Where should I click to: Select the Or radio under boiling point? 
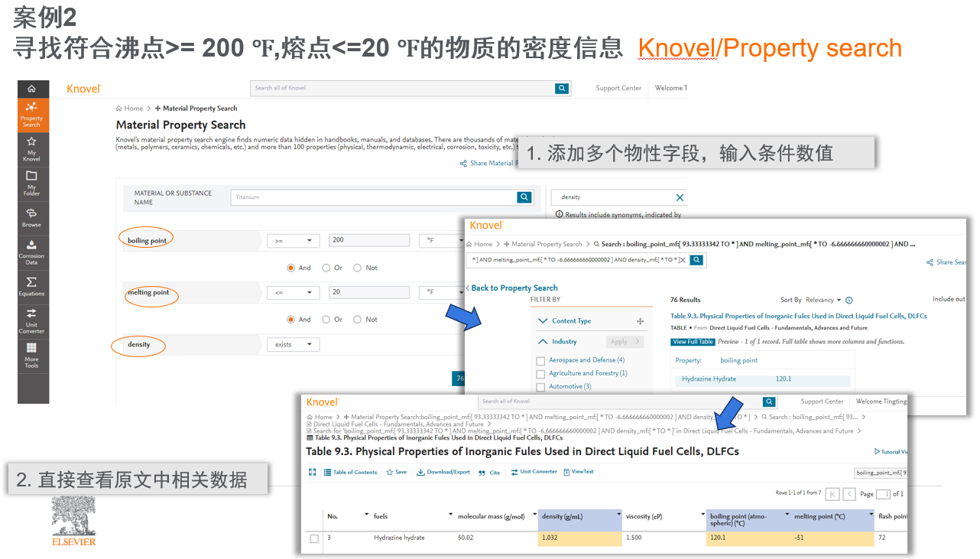[326, 268]
